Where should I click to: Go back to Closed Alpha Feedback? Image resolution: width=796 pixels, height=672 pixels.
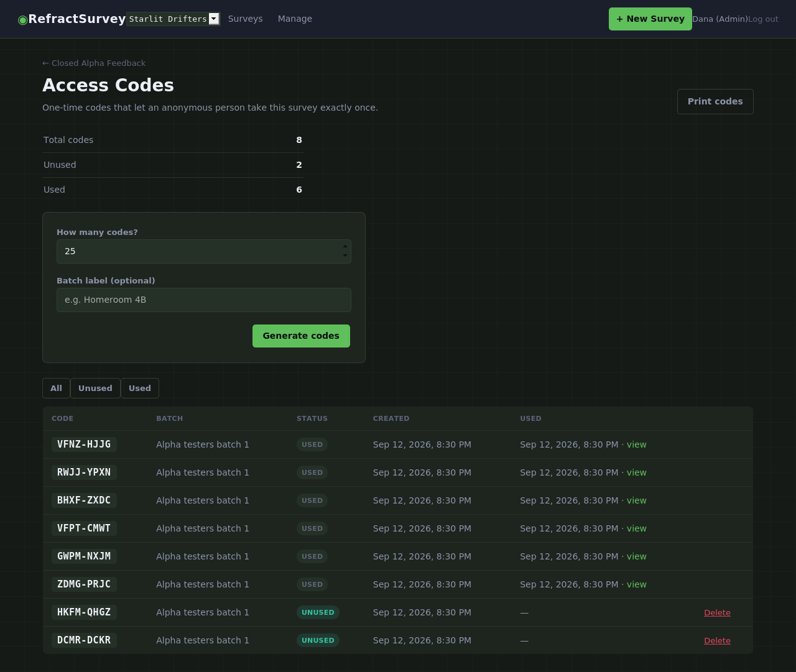(94, 63)
